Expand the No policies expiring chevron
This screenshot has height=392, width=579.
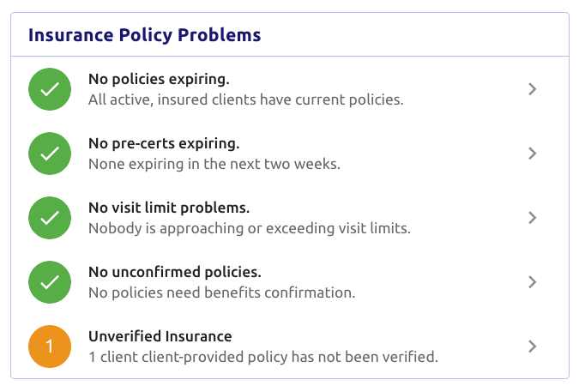(x=532, y=89)
